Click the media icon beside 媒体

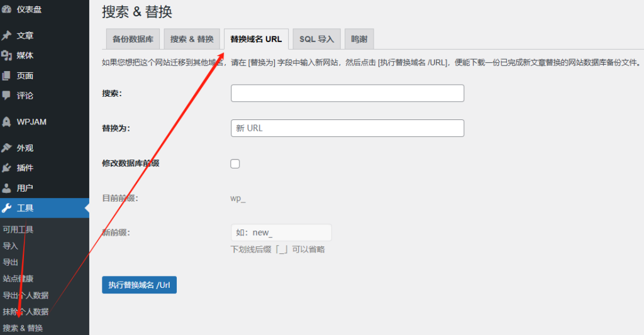pos(6,55)
